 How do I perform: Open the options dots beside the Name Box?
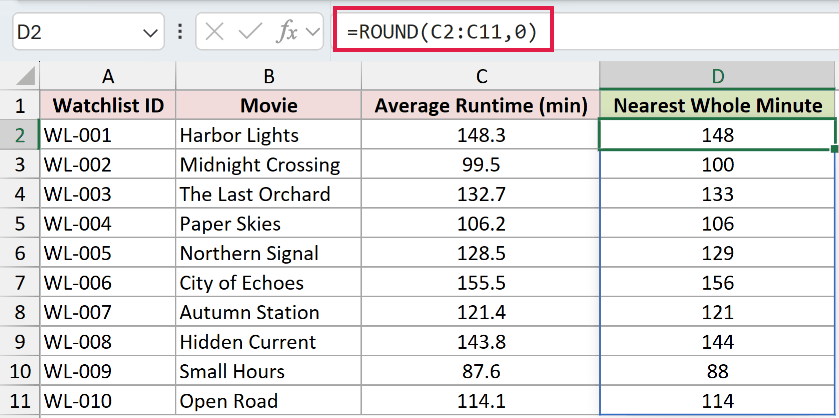(x=180, y=32)
